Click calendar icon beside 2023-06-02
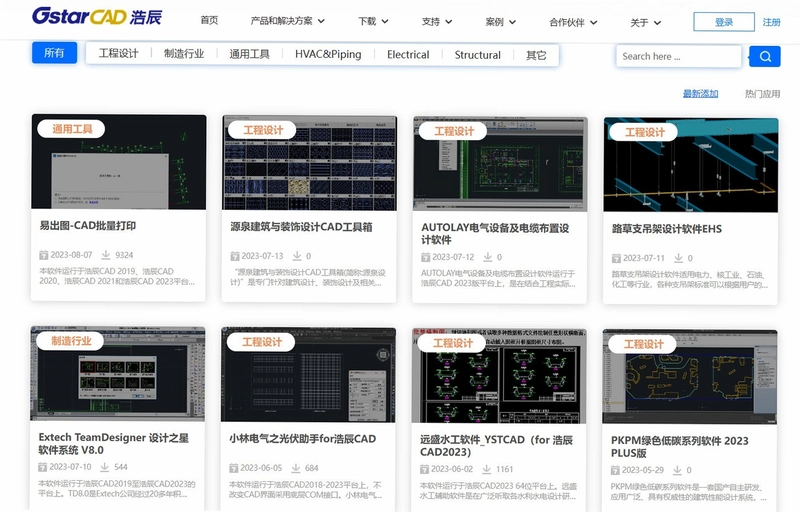The height and width of the screenshot is (512, 800). [424, 469]
